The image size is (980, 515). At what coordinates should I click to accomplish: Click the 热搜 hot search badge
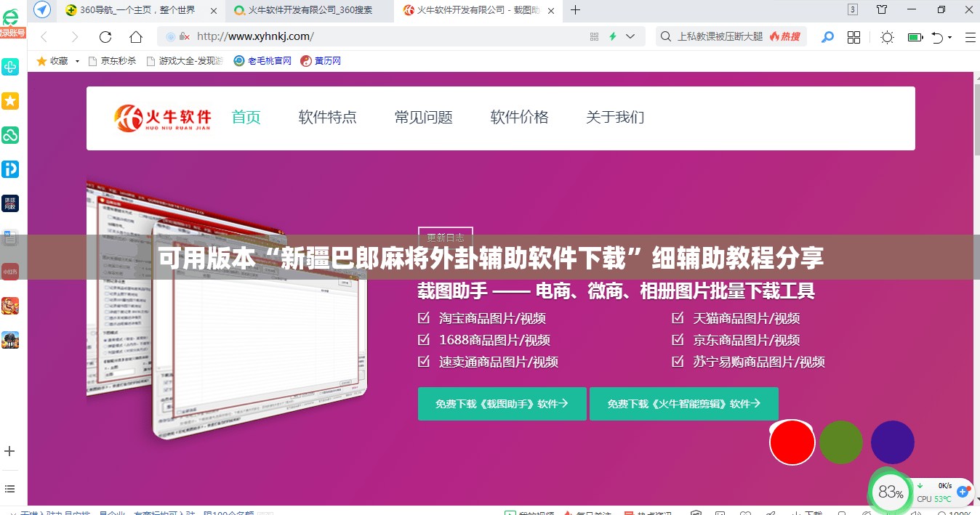[784, 36]
